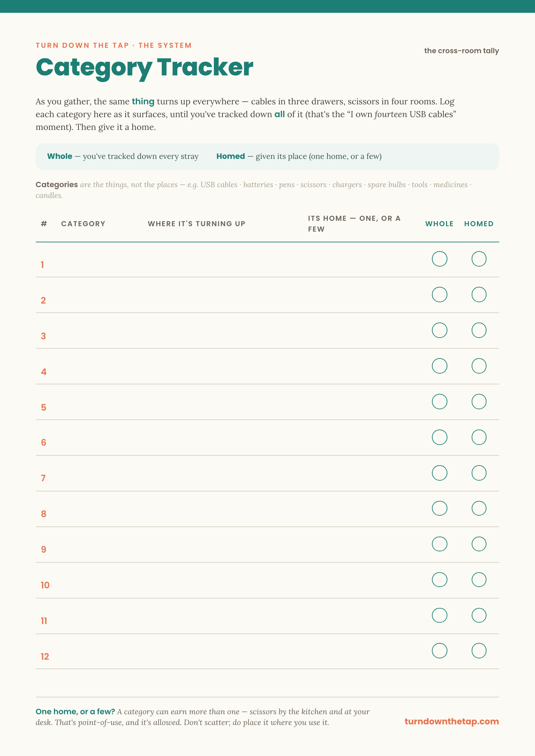This screenshot has height=756, width=535.
Task: Click the 'the cross-room tally' label
Action: point(462,51)
